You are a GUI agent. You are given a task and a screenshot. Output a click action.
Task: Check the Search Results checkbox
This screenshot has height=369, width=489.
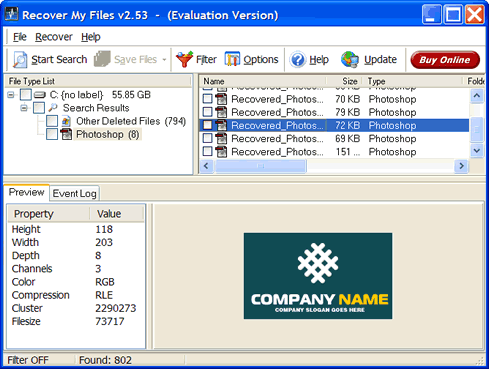[x=39, y=108]
